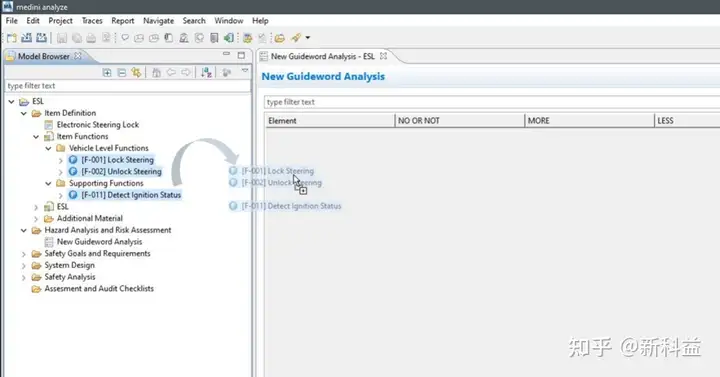The width and height of the screenshot is (720, 377).
Task: Select [F-001] Lock Steering in the tree
Action: click(x=117, y=160)
